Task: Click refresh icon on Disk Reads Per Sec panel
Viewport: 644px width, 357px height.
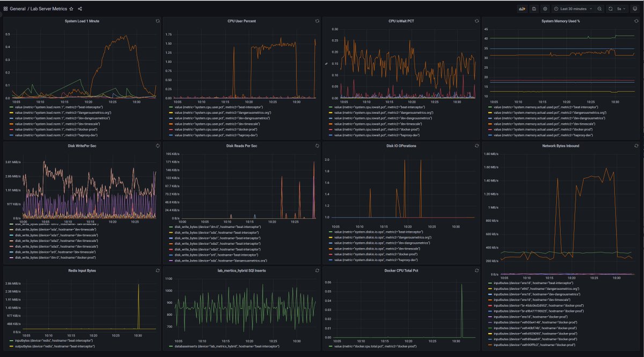Action: click(x=317, y=145)
